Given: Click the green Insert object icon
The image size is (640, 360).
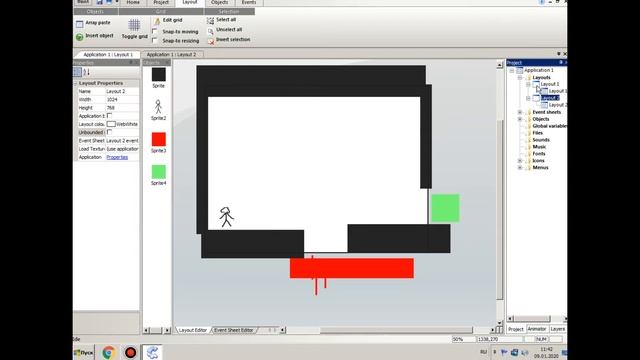Looking at the screenshot, I should (80, 37).
